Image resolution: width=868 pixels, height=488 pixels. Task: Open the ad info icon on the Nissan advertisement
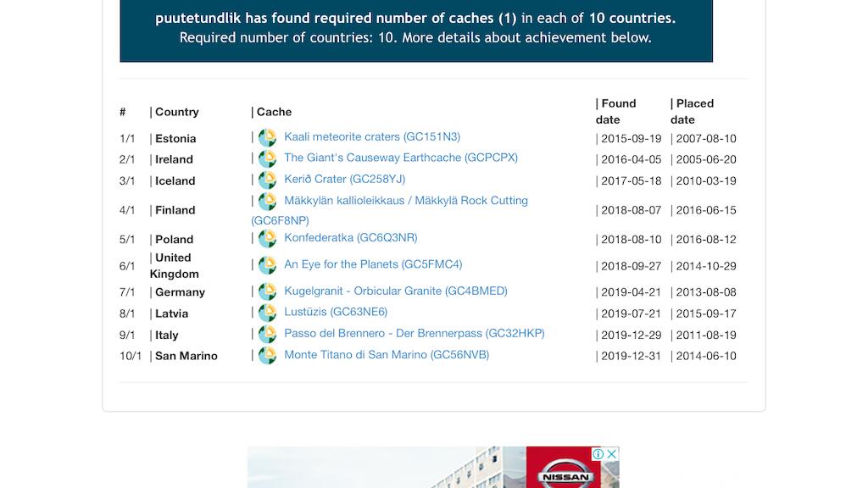598,454
